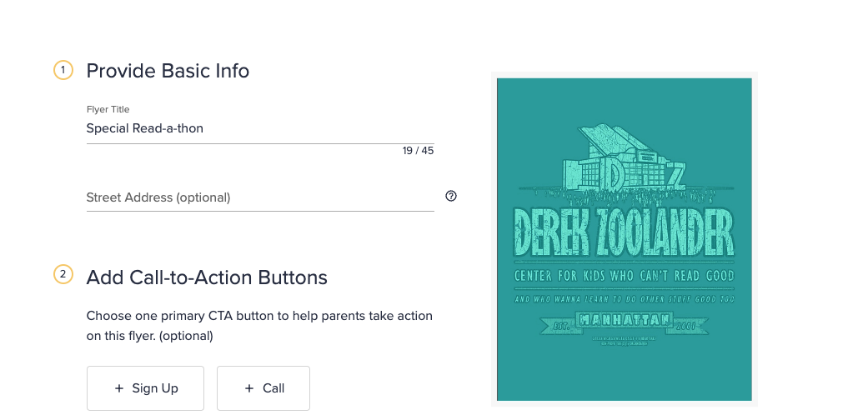Open the flyer preview image
The image size is (868, 420).
point(625,239)
